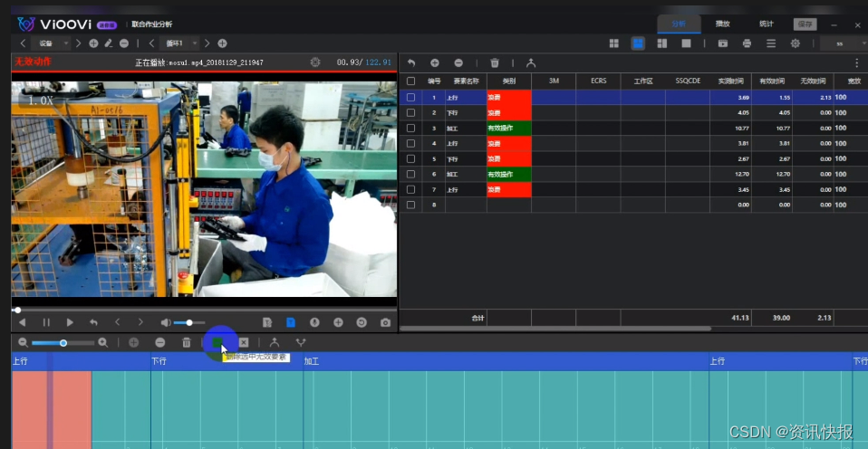Go to previous cycle chevron before 循环1
868x449 pixels.
tap(151, 43)
